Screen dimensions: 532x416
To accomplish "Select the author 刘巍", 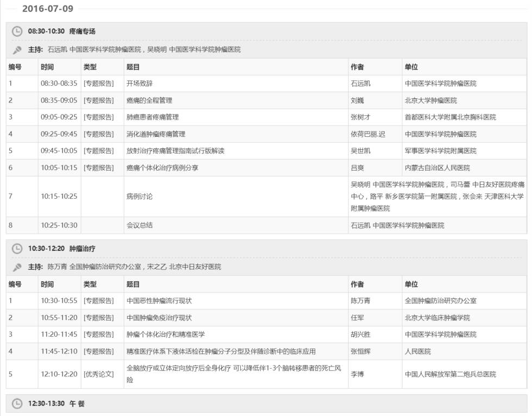I will tap(357, 100).
